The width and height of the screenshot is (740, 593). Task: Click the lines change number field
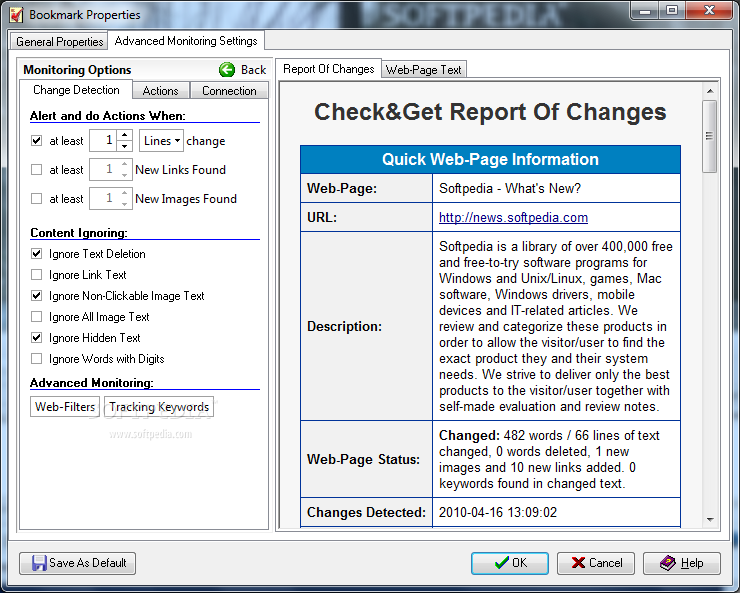coord(103,141)
